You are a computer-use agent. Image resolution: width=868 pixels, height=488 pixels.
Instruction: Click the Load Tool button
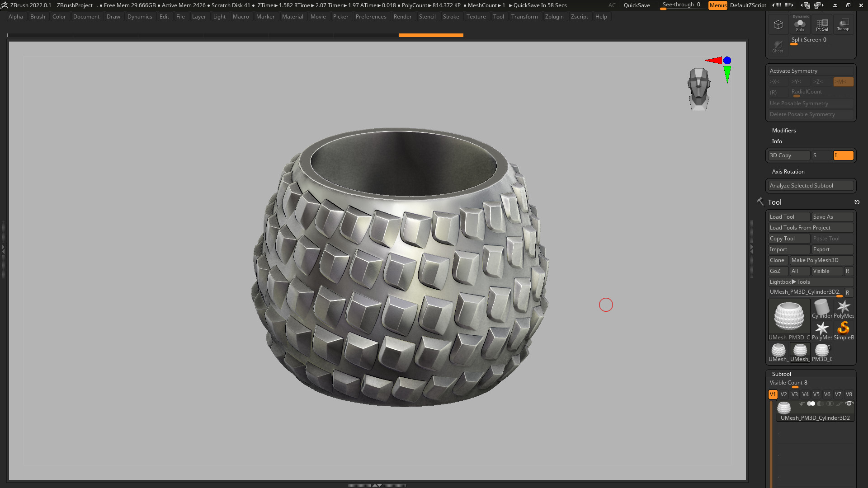(789, 217)
